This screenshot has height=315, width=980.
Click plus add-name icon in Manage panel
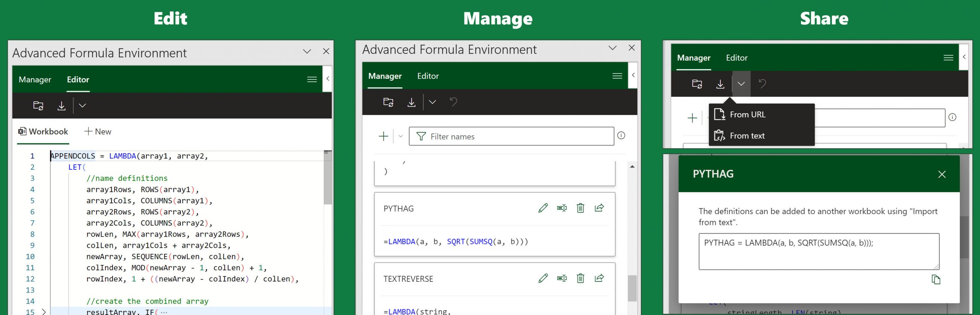coord(384,136)
